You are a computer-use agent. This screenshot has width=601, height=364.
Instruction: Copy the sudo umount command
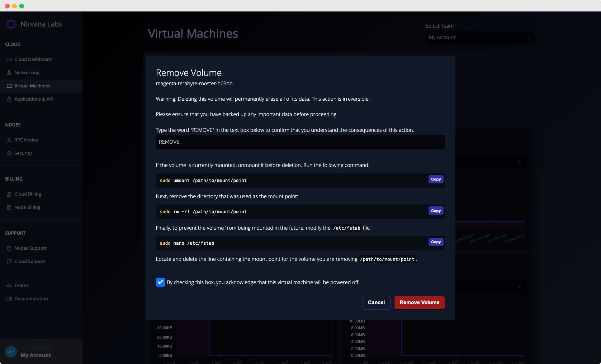point(436,179)
